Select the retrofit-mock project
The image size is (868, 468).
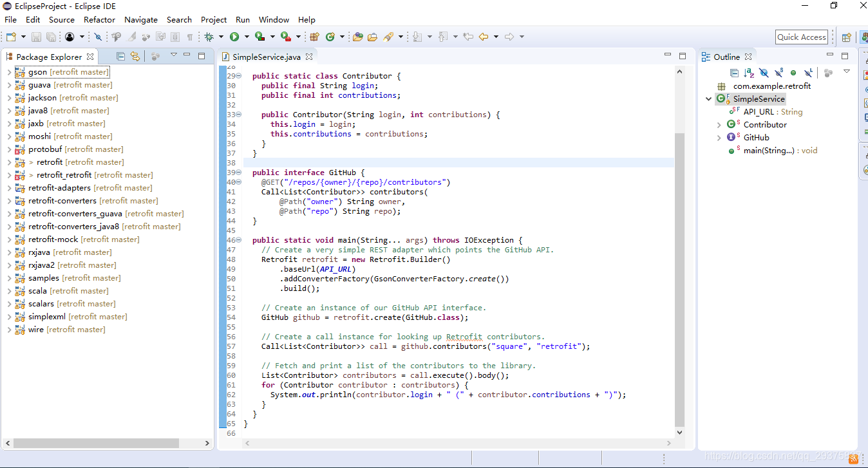84,239
